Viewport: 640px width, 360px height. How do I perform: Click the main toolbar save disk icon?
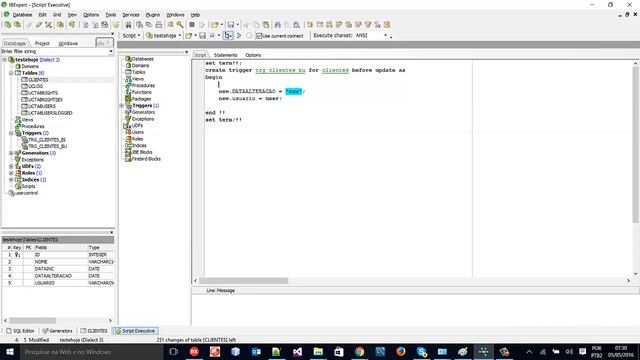coord(231,24)
